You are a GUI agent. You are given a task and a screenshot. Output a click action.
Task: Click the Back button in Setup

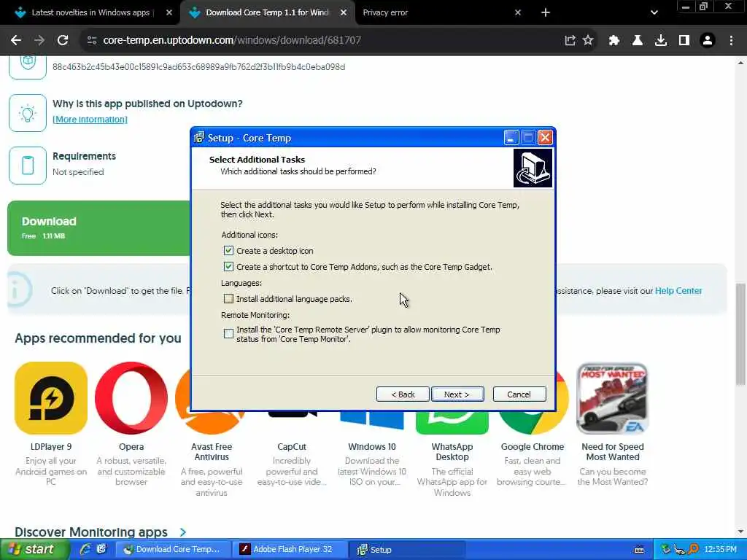[403, 394]
